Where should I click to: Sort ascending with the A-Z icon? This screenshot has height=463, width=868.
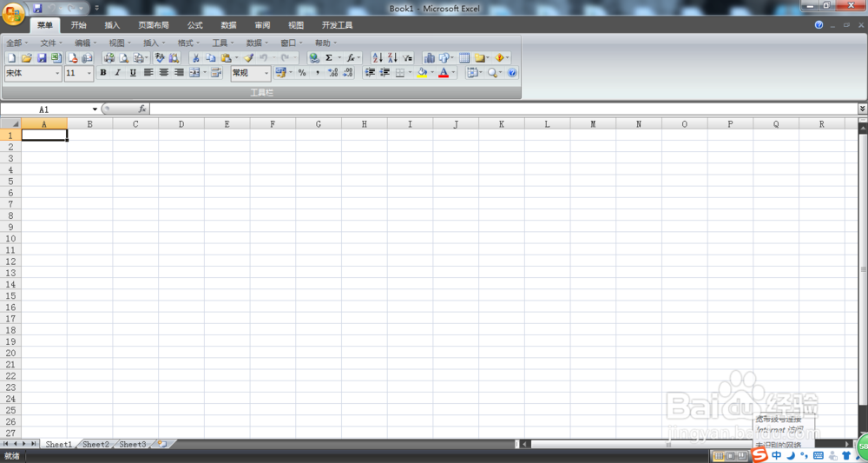(x=378, y=57)
